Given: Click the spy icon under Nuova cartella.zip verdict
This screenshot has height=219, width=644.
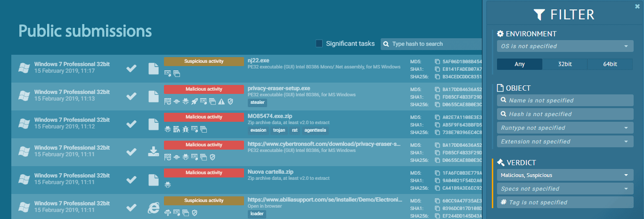Looking at the screenshot, I should tap(167, 185).
